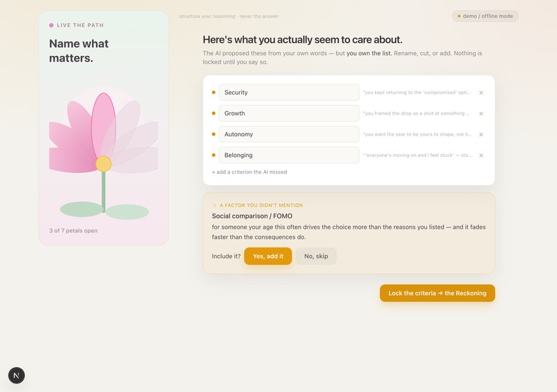Add a criterion the AI missed
Screen dimensions: 557x392
tap(249, 172)
